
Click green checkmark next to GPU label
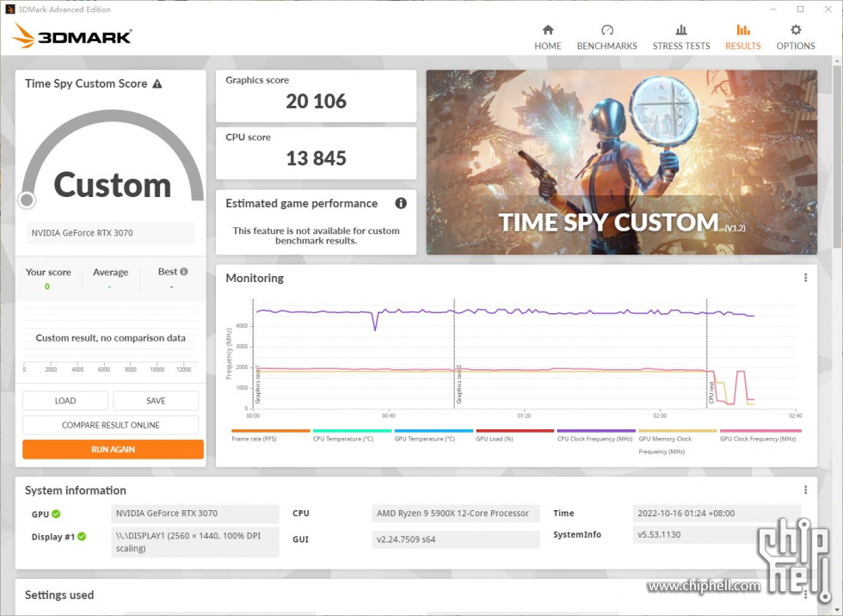pos(56,514)
